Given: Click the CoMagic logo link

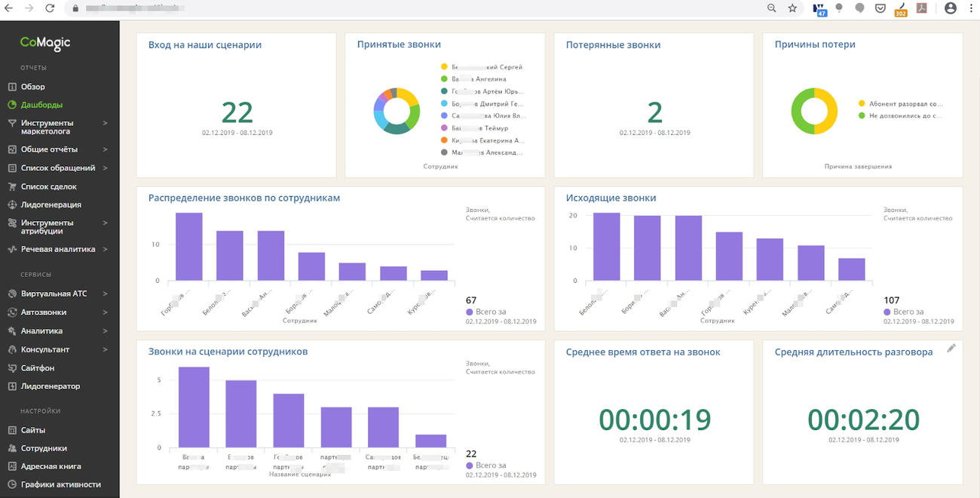Looking at the screenshot, I should click(45, 43).
